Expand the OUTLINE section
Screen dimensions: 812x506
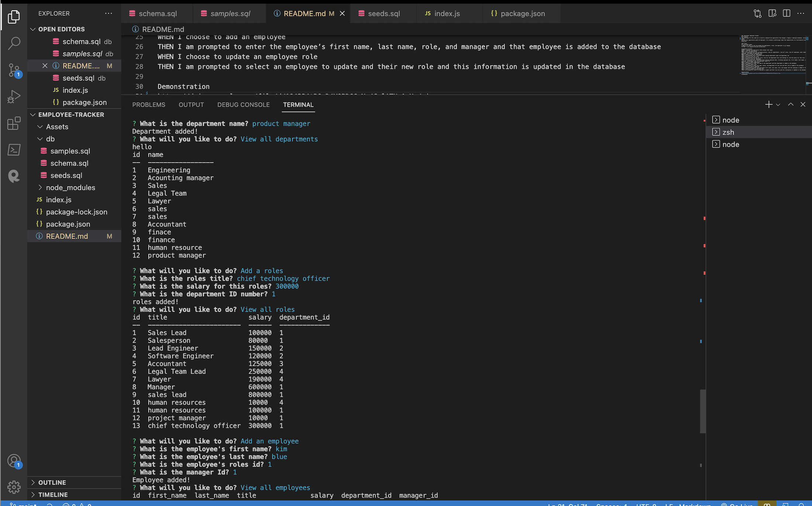click(x=74, y=482)
